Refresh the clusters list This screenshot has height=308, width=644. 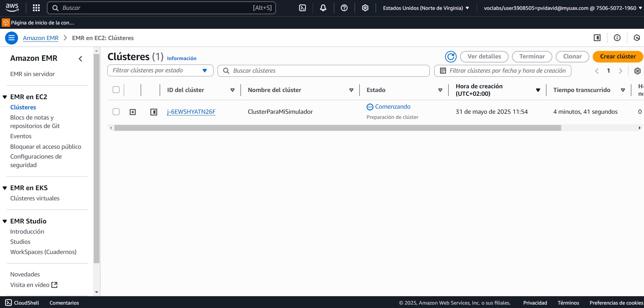coord(451,57)
